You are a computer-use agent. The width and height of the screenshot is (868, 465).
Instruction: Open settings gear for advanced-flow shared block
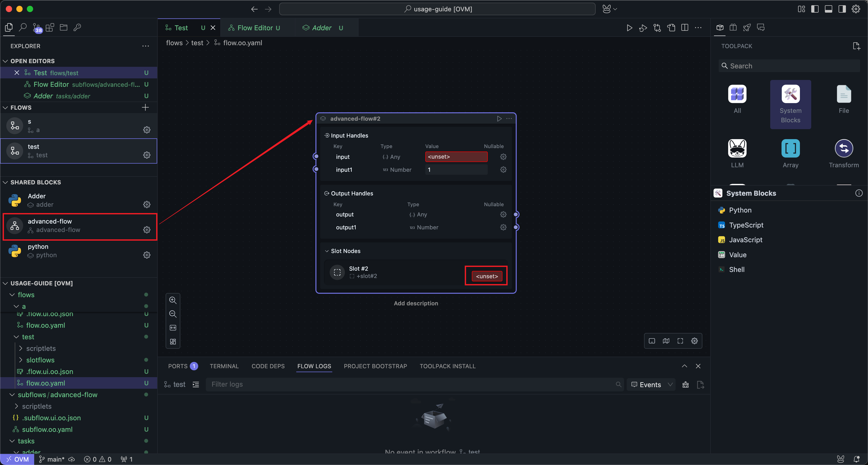pos(147,230)
